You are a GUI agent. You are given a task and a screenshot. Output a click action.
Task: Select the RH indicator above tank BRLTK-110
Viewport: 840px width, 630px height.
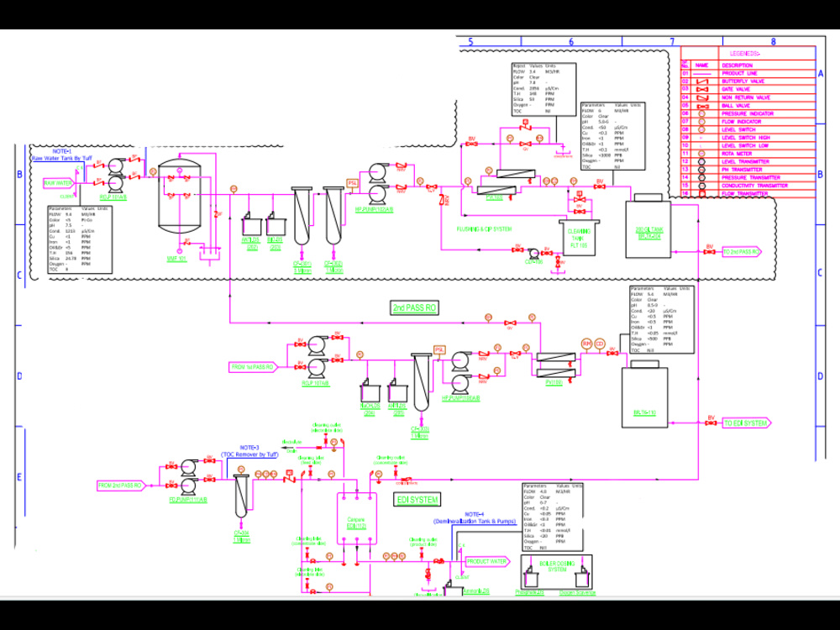586,344
